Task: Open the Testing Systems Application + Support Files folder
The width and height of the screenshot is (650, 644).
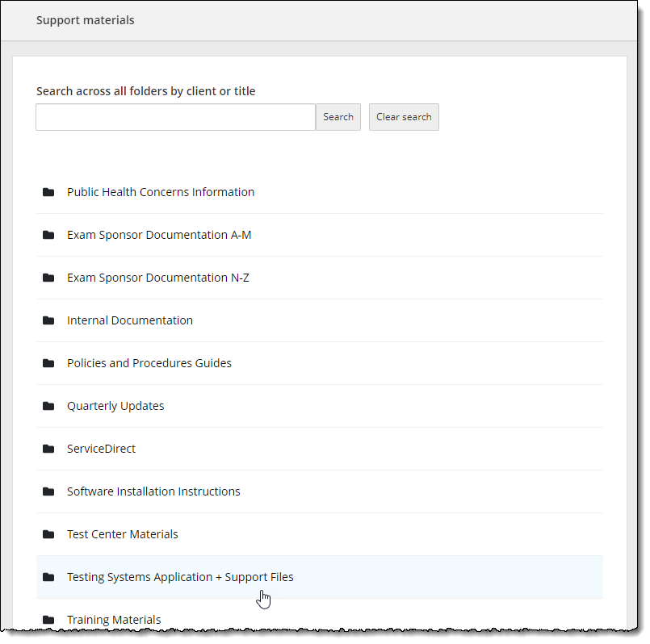Action: [x=179, y=576]
